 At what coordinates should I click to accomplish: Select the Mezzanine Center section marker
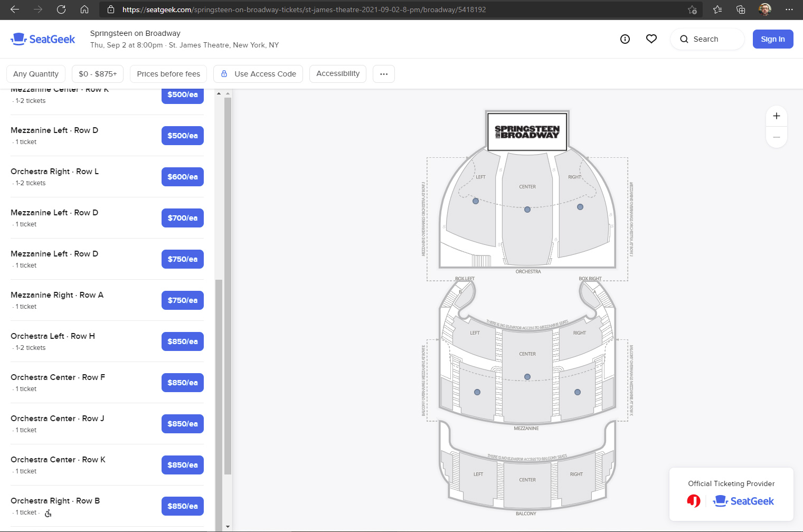tap(527, 377)
